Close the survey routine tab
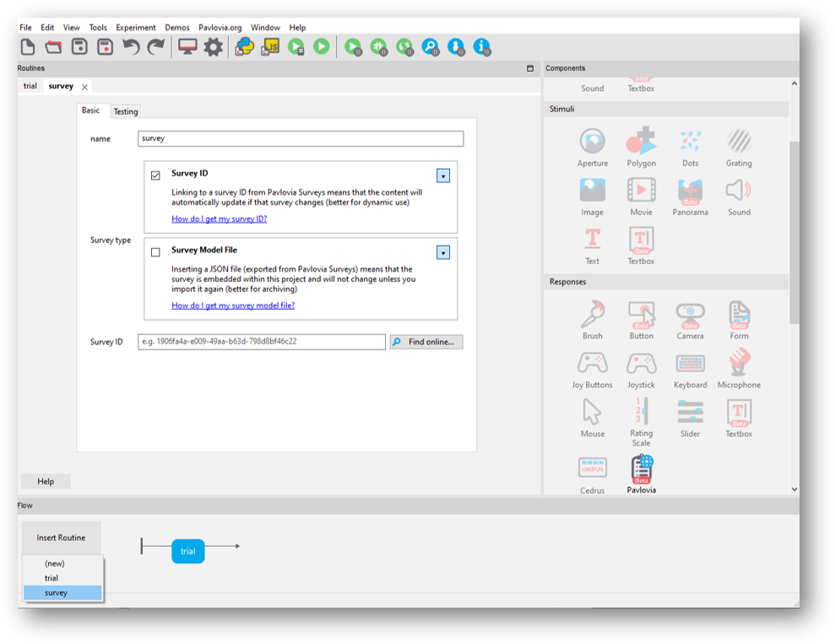This screenshot has width=835, height=644. click(x=84, y=87)
